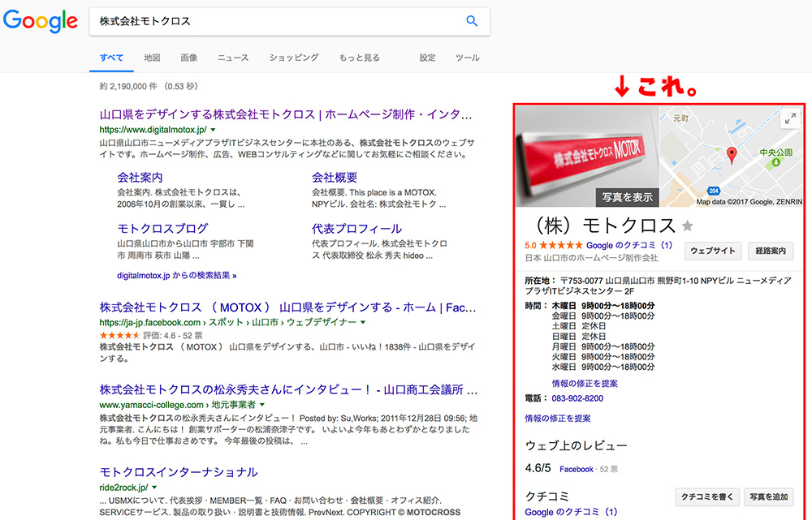Click 写真を表示 on company photo

(627, 197)
